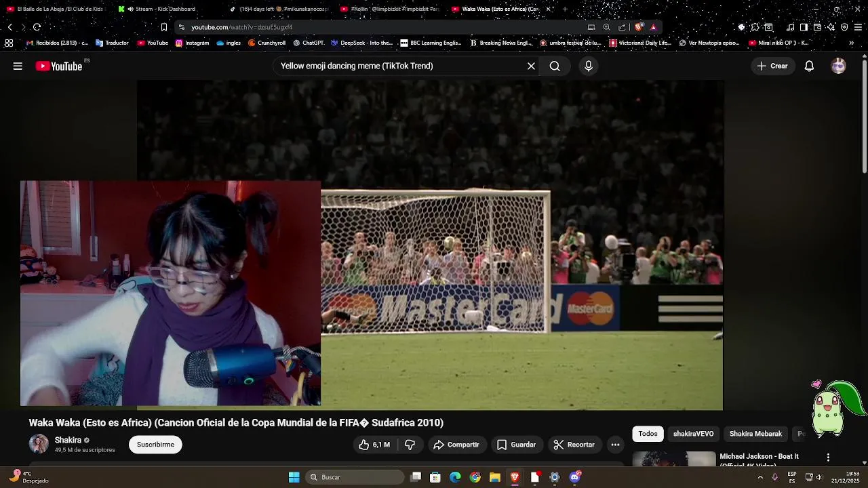The image size is (868, 488).
Task: Open Shakira channel name link
Action: pos(68,440)
